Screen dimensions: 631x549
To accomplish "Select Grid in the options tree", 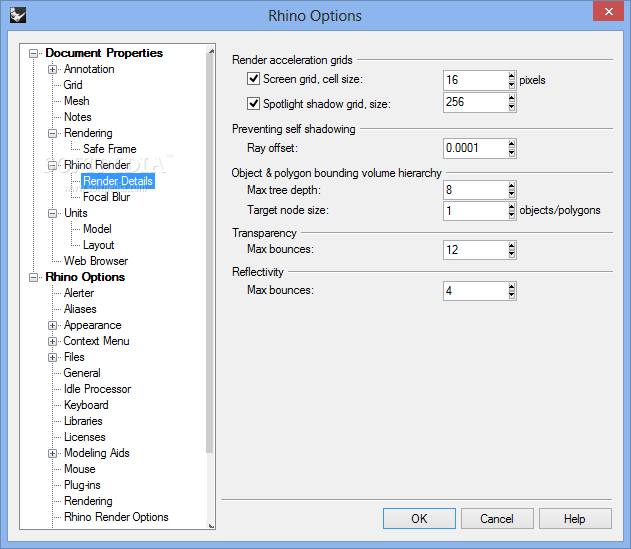I will (x=73, y=85).
